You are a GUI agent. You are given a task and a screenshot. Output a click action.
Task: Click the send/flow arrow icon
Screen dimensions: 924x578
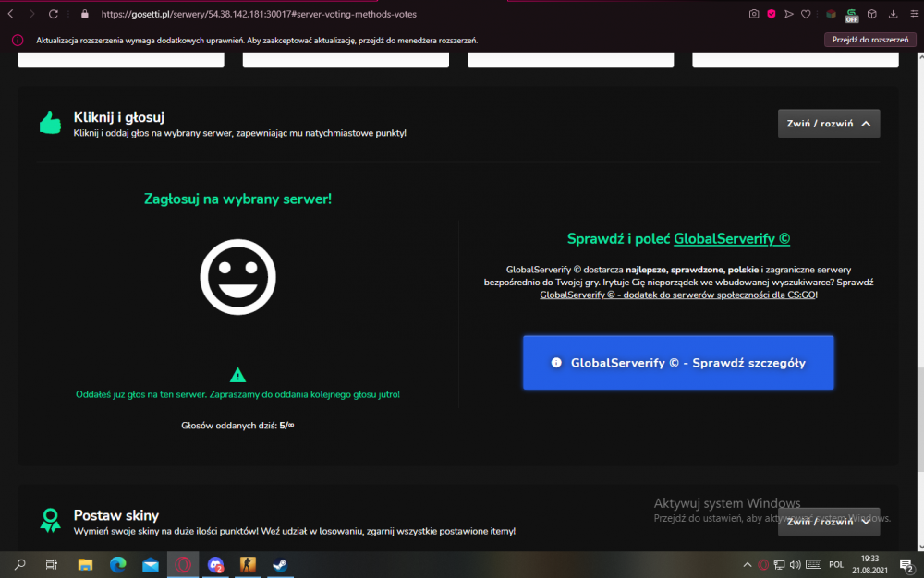(788, 14)
